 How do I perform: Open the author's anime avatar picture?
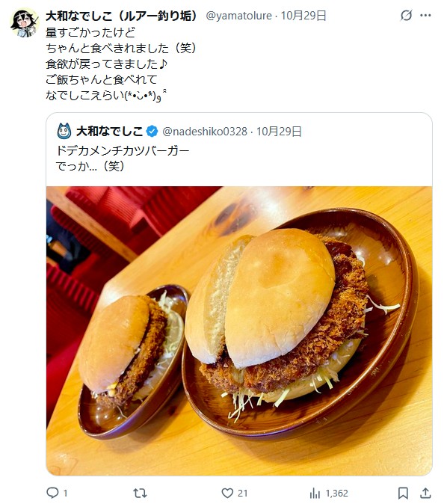(x=25, y=23)
